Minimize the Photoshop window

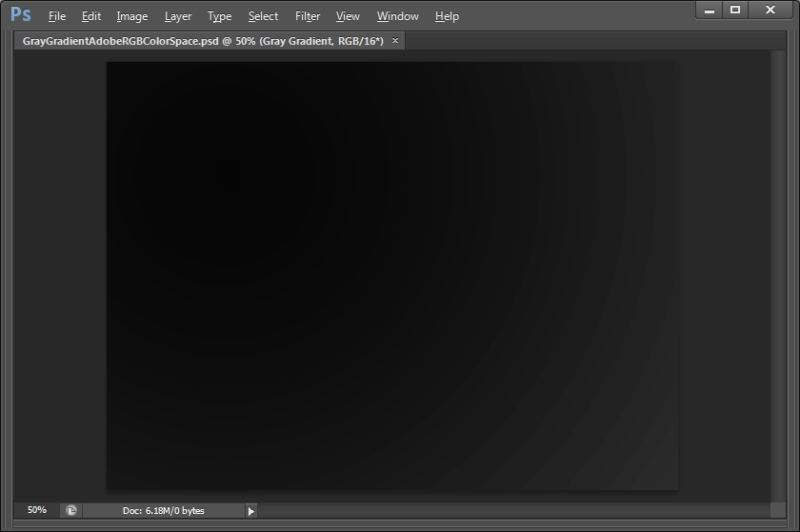pos(710,10)
